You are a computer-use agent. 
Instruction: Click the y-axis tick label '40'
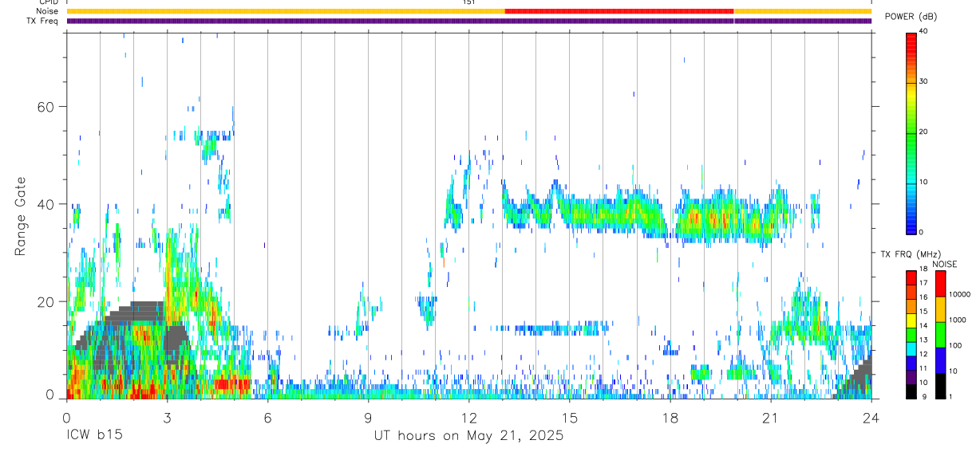click(x=47, y=204)
